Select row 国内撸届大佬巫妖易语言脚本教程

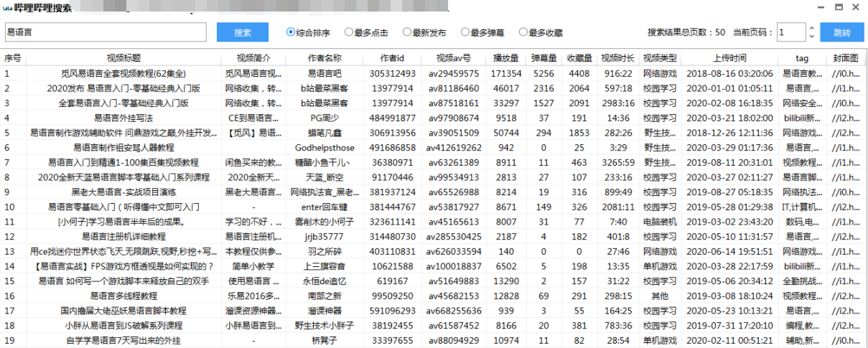pyautogui.click(x=433, y=311)
